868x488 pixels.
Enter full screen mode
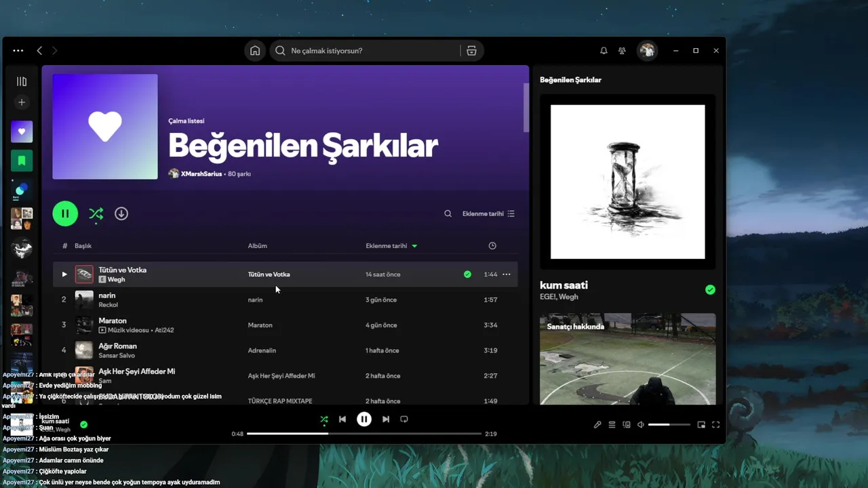point(715,425)
